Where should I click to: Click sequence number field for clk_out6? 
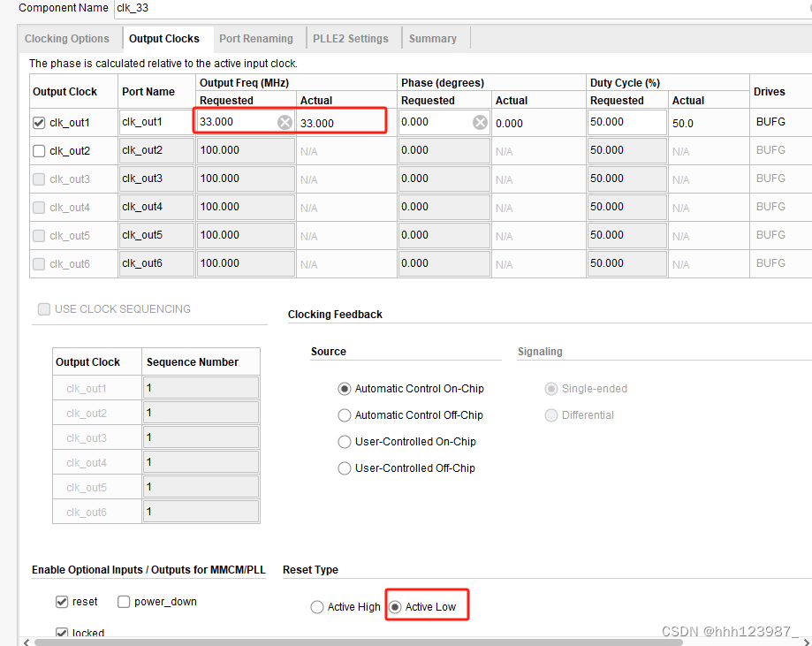pos(201,512)
